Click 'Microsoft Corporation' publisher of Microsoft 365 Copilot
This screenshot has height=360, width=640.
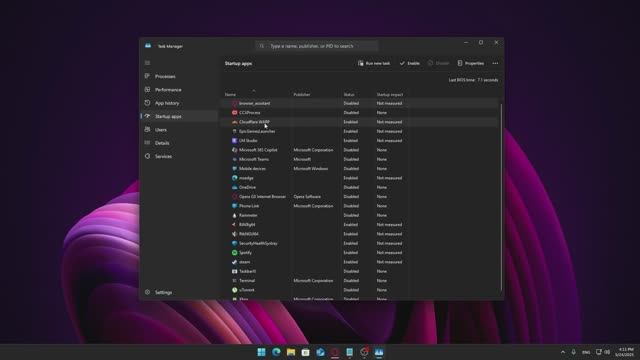(x=313, y=150)
